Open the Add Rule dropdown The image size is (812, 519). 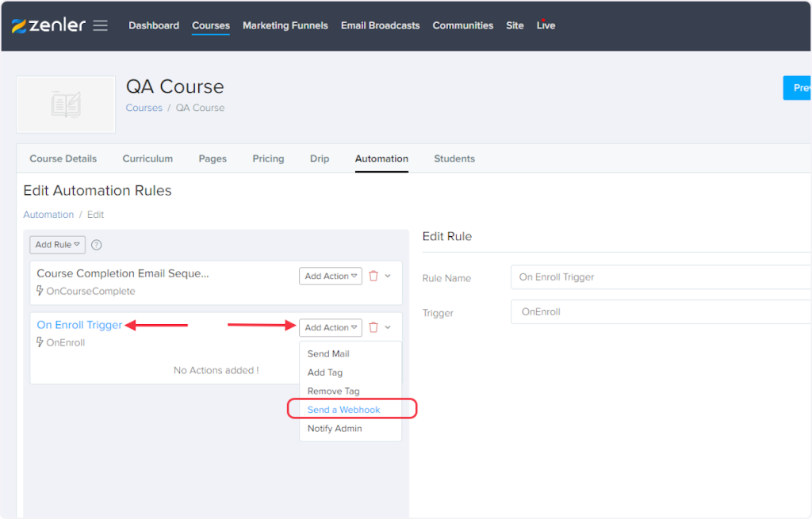(58, 245)
